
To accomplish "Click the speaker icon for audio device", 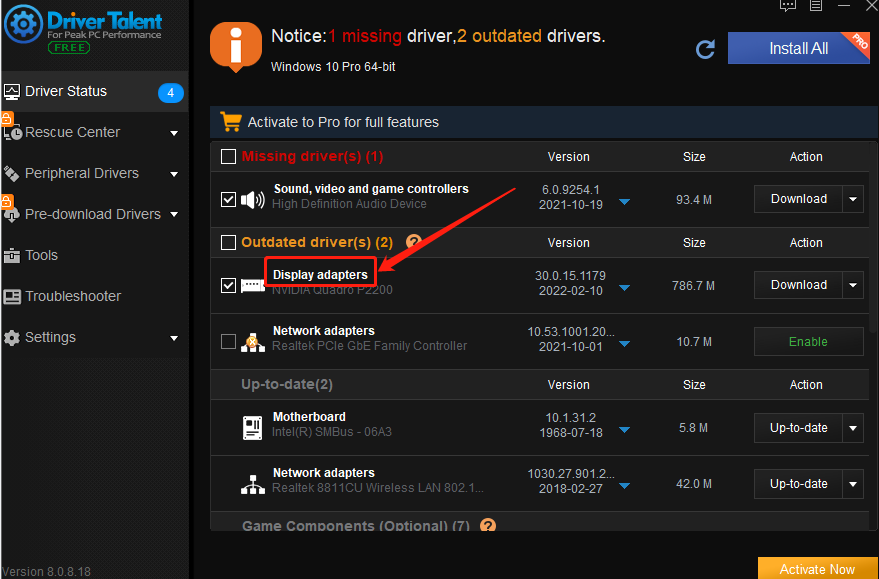I will tap(252, 200).
